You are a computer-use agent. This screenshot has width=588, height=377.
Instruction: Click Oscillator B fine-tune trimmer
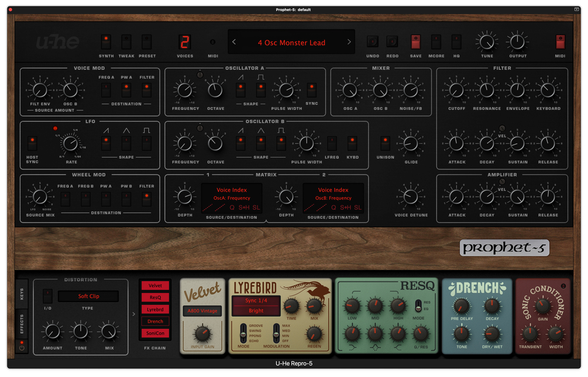coord(200,128)
